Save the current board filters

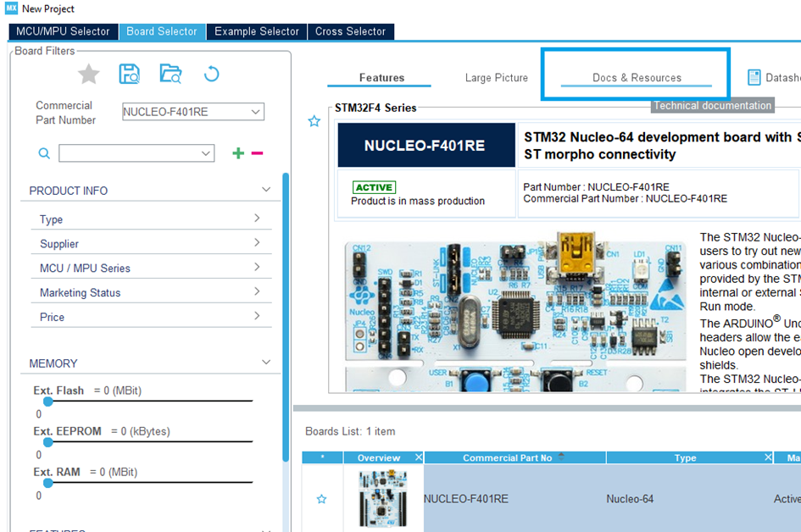(129, 75)
